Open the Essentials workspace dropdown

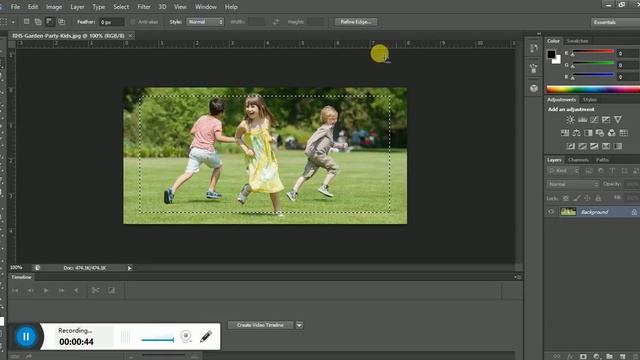pos(615,22)
